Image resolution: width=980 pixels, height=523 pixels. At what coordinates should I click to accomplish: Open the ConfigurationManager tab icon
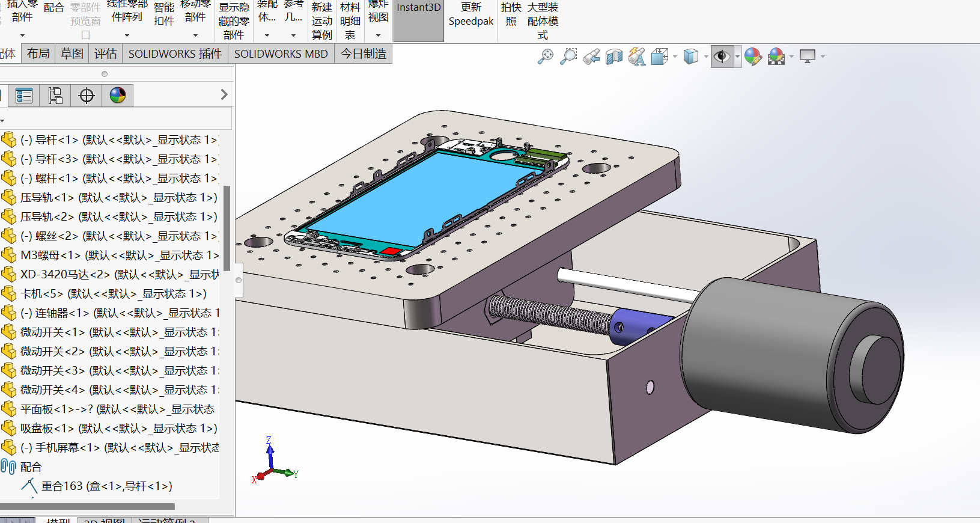[x=55, y=96]
